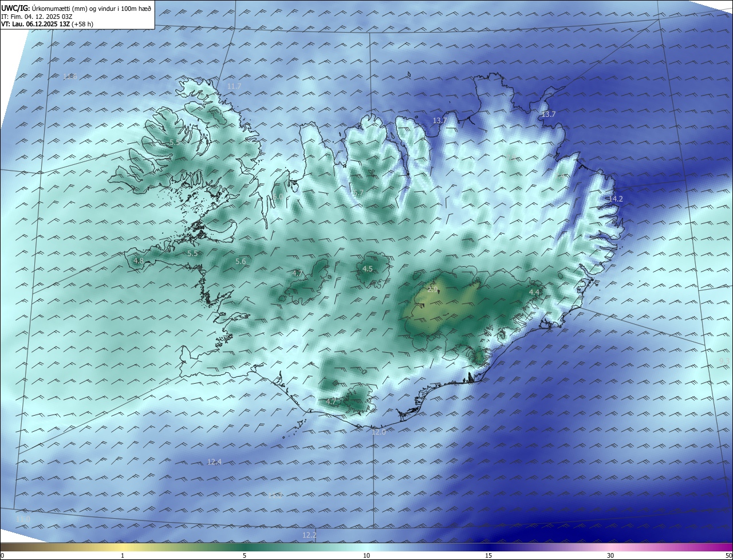Click the 4.4 value on eastern Vatnajökull

(534, 293)
